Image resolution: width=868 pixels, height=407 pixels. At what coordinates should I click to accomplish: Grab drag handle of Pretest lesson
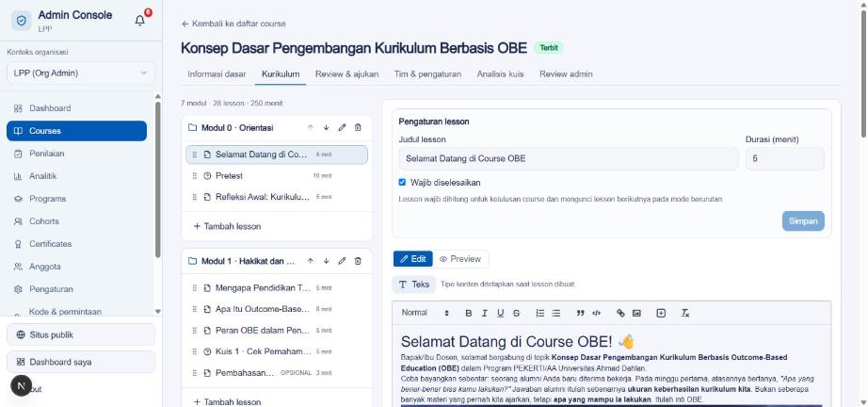coord(194,175)
